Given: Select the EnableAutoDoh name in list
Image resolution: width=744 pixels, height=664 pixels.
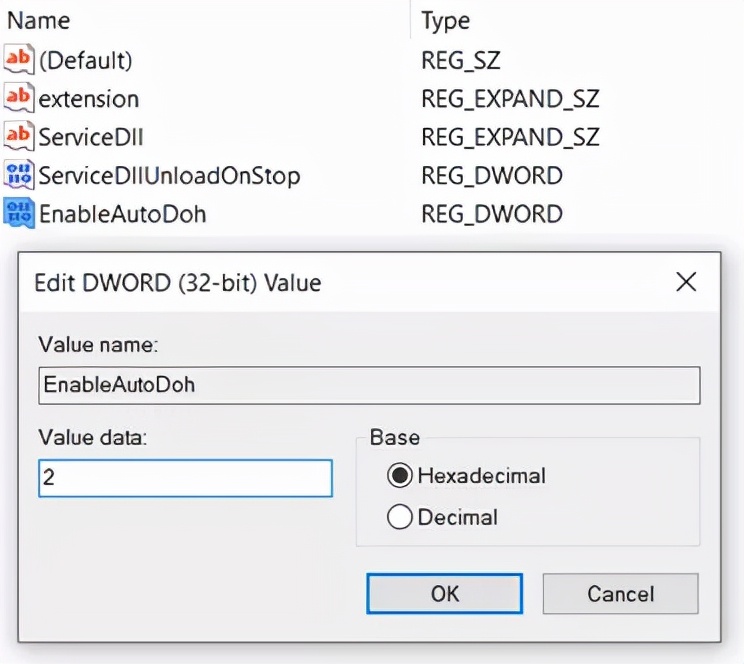Looking at the screenshot, I should pyautogui.click(x=122, y=213).
